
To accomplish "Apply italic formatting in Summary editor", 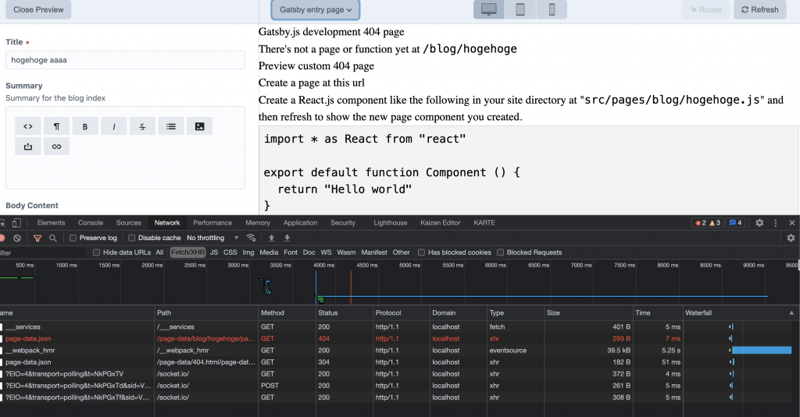I will pos(113,127).
